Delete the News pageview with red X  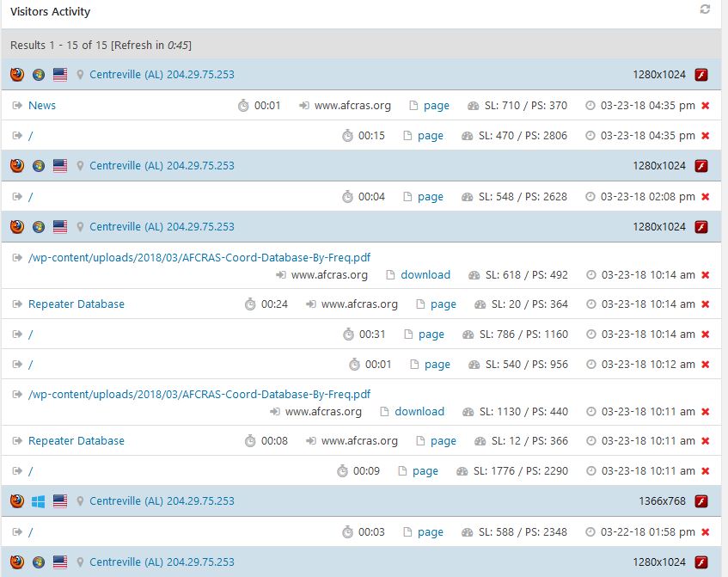tap(706, 106)
